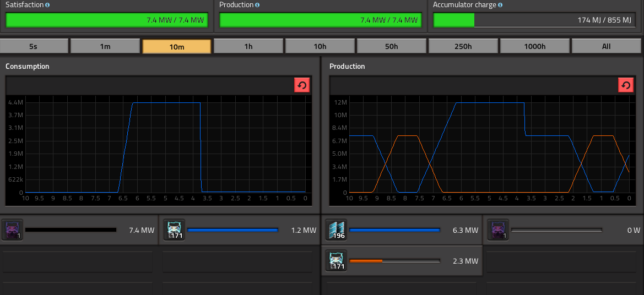644x295 pixels.
Task: Click the info icon beside Accumulator charge
Action: pos(500,6)
